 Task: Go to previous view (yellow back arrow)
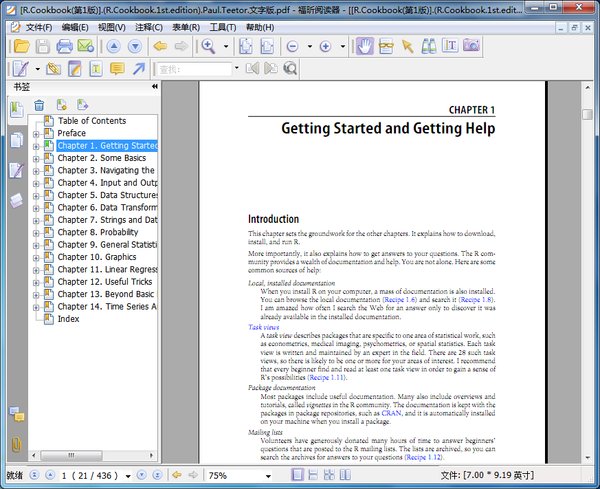point(160,46)
